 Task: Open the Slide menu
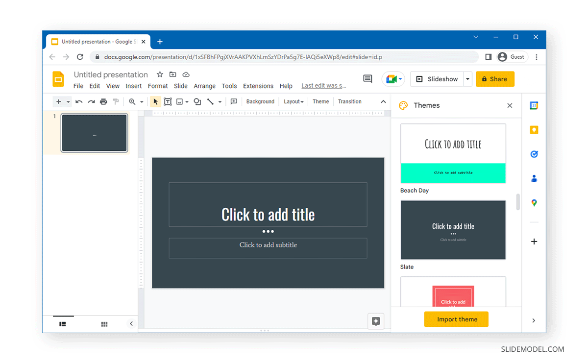tap(181, 86)
